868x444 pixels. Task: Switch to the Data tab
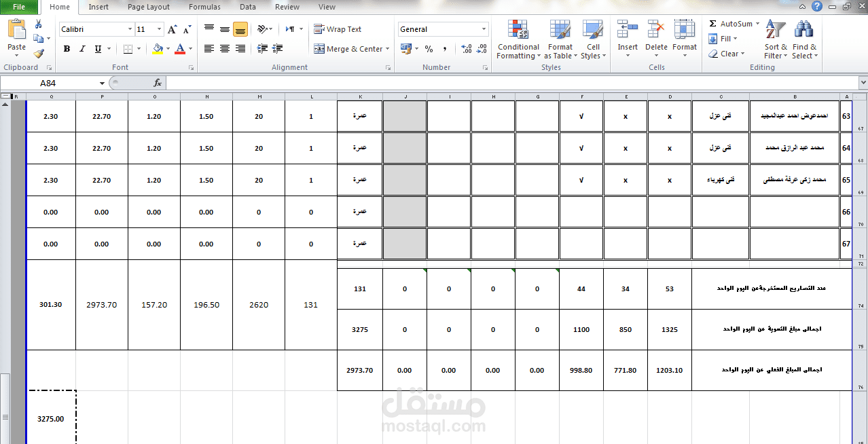click(x=248, y=7)
